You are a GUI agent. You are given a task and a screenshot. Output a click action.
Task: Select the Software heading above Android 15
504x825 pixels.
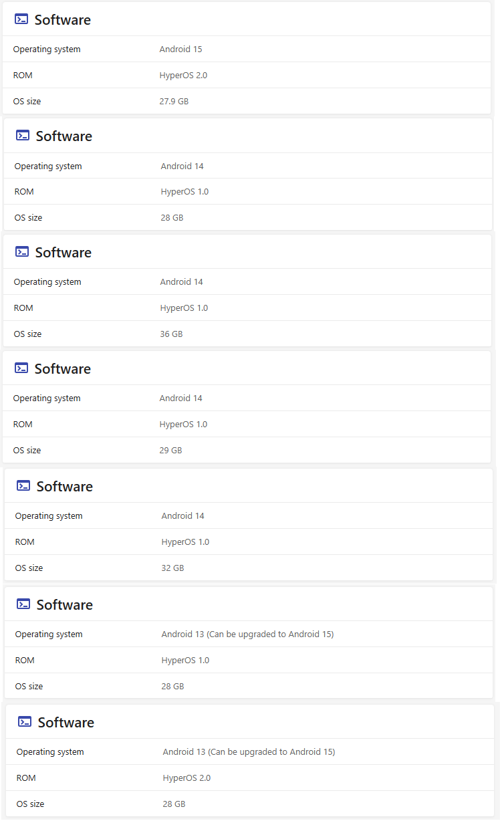[63, 20]
